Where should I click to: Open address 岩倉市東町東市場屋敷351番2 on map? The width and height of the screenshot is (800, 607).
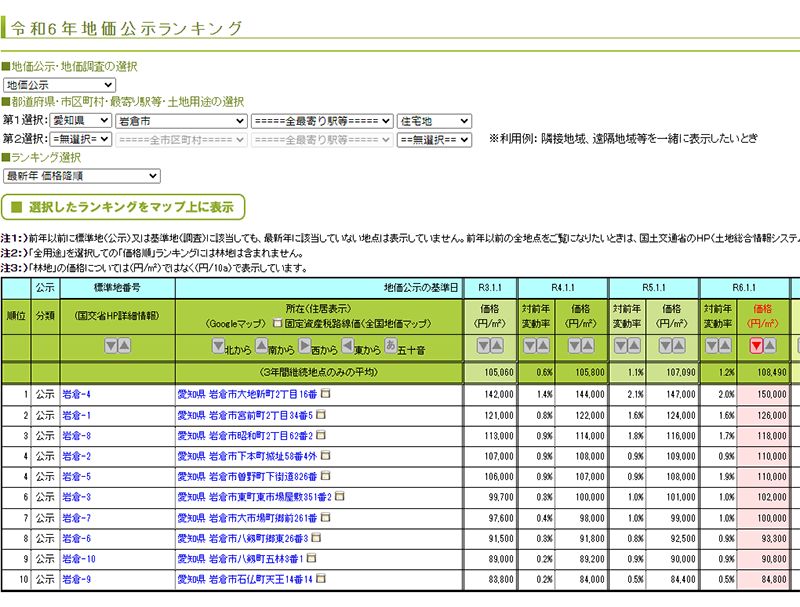tap(255, 497)
